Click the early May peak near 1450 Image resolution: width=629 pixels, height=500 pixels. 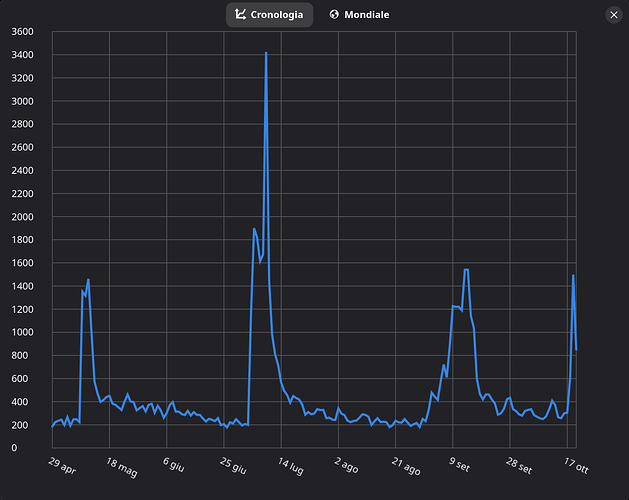[x=88, y=280]
